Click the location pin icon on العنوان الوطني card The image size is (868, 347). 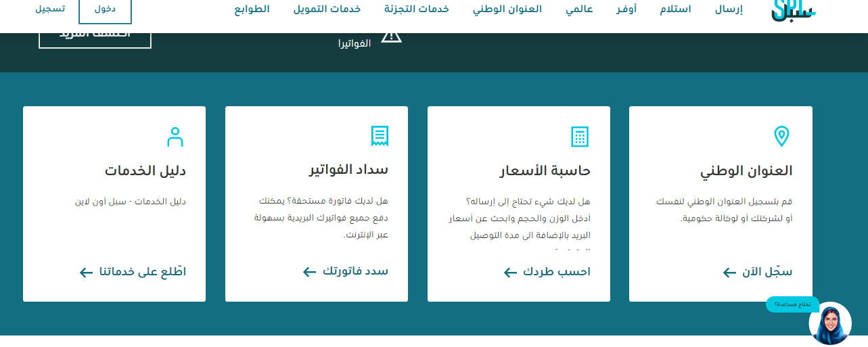[x=781, y=136]
